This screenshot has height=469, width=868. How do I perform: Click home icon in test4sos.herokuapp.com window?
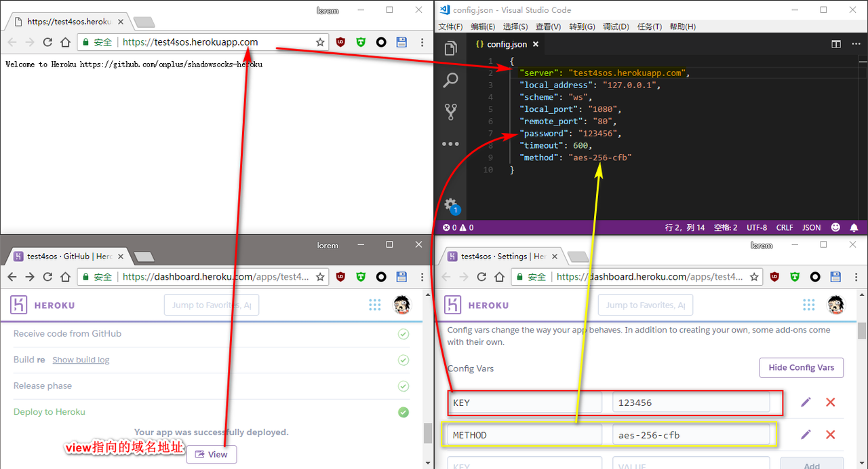[x=65, y=42]
